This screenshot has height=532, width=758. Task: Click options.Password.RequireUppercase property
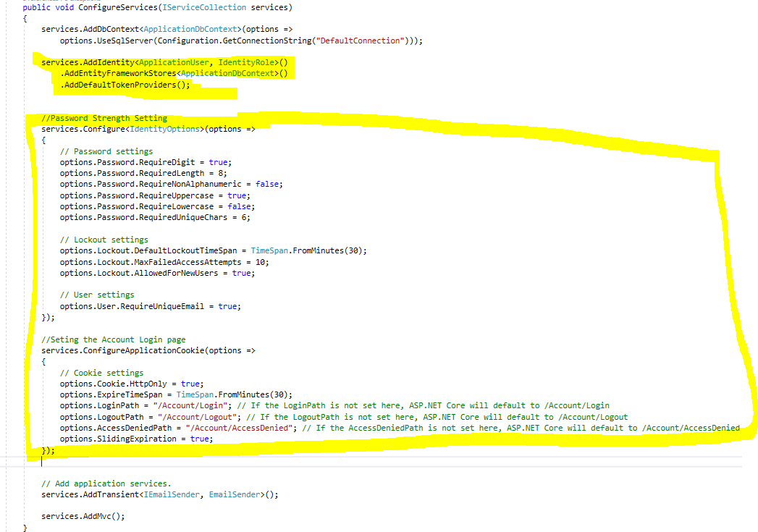pyautogui.click(x=136, y=195)
